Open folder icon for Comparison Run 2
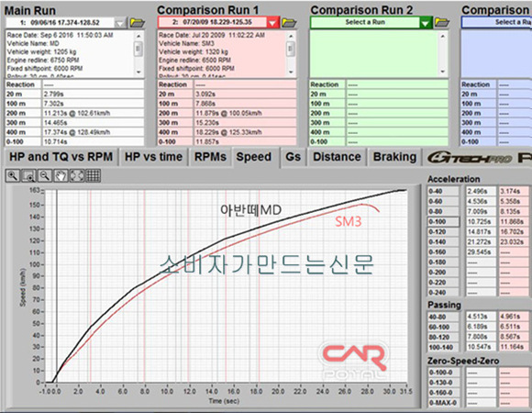 (x=442, y=23)
